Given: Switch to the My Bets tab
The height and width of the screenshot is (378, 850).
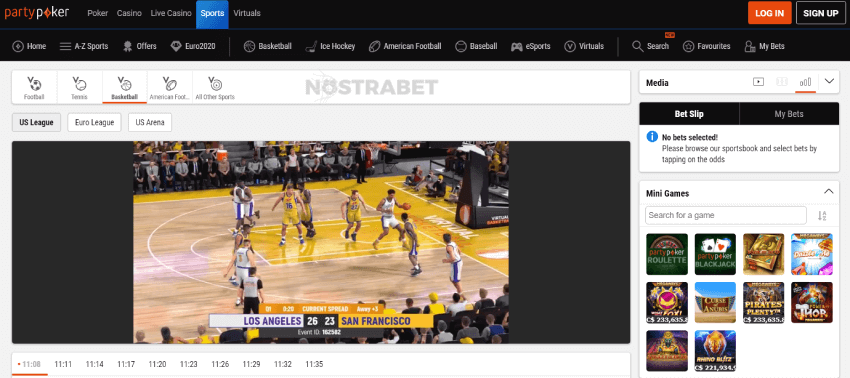Looking at the screenshot, I should [789, 114].
